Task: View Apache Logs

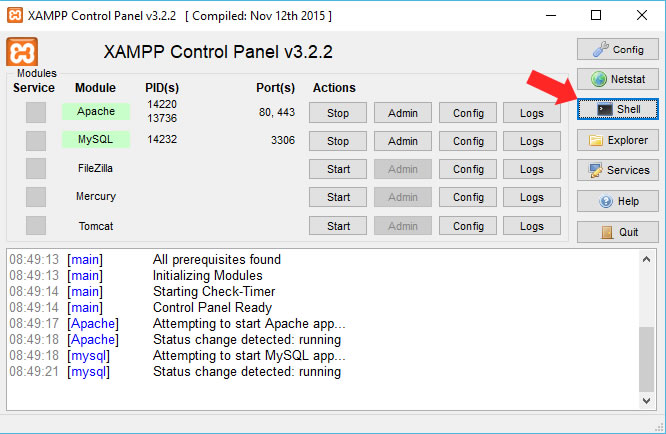Action: pos(532,113)
